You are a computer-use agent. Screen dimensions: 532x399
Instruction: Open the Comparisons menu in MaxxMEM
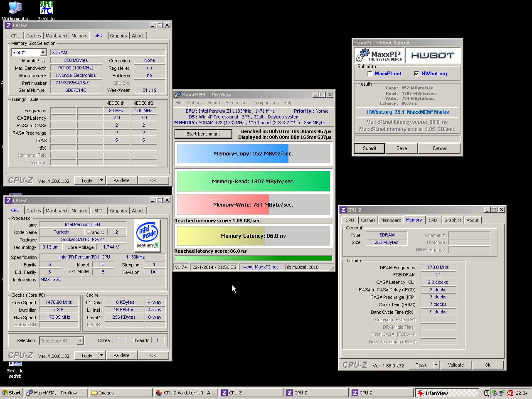(266, 103)
